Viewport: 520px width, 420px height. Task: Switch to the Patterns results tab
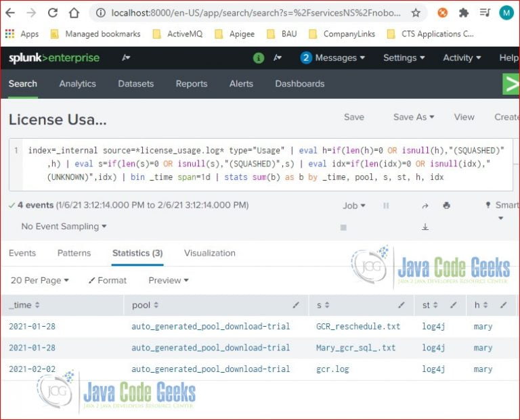point(74,253)
